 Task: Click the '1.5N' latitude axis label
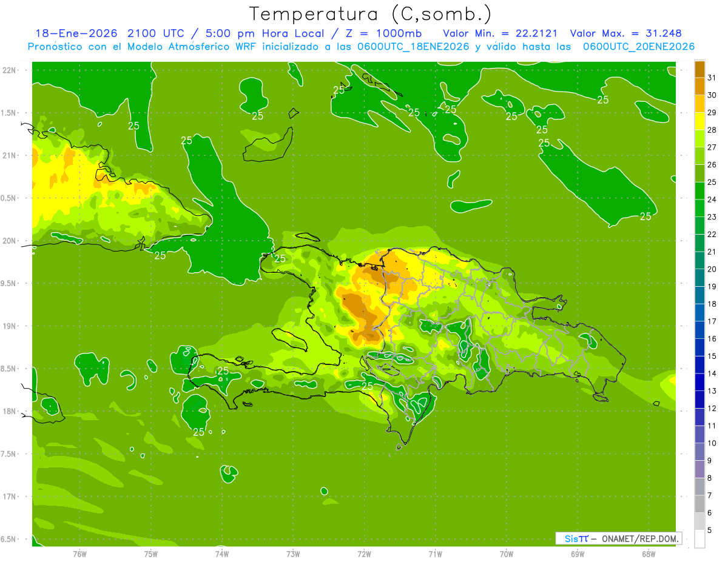[9, 113]
